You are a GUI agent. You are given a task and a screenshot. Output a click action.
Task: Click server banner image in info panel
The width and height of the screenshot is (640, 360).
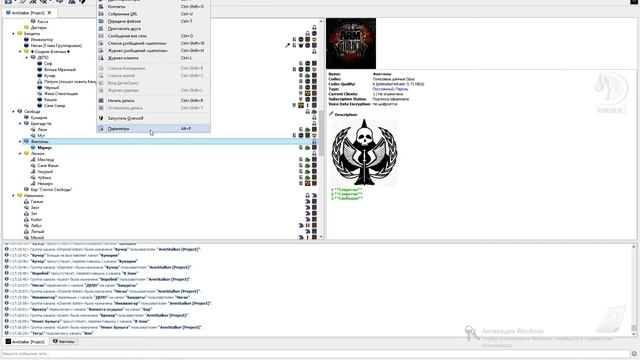351,43
